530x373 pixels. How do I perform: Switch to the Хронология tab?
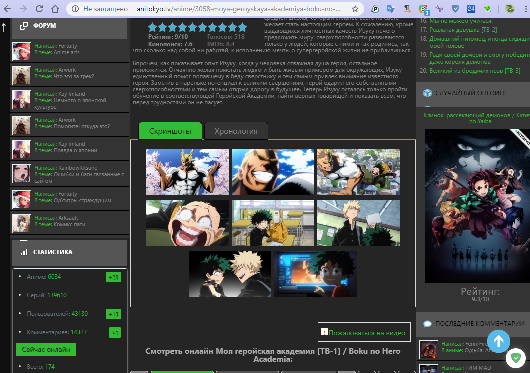[236, 131]
